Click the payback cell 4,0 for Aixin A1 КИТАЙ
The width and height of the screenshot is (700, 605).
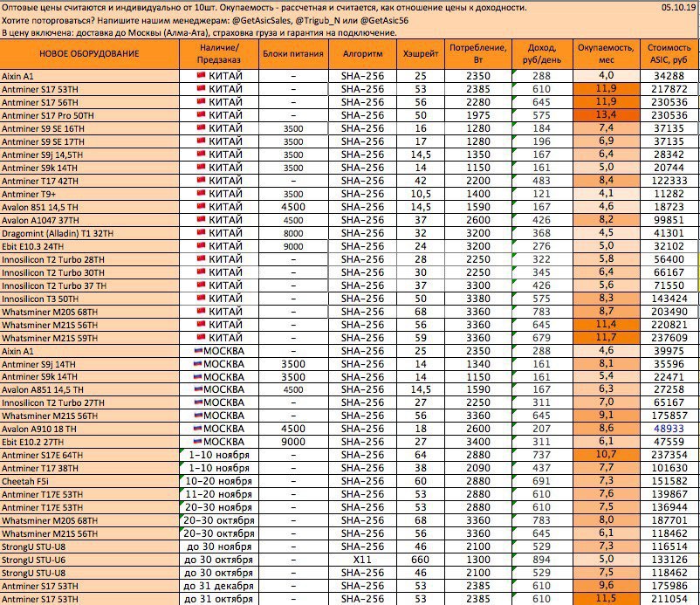tap(607, 75)
